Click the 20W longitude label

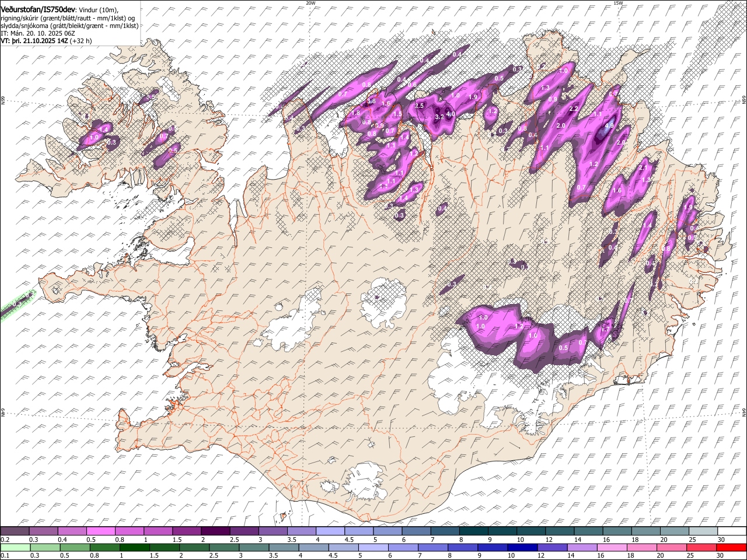pos(310,3)
